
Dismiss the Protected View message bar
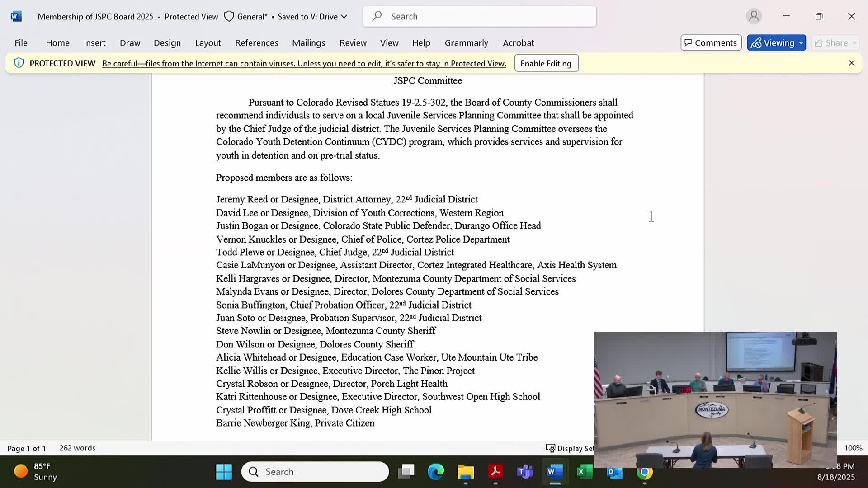[x=851, y=63]
